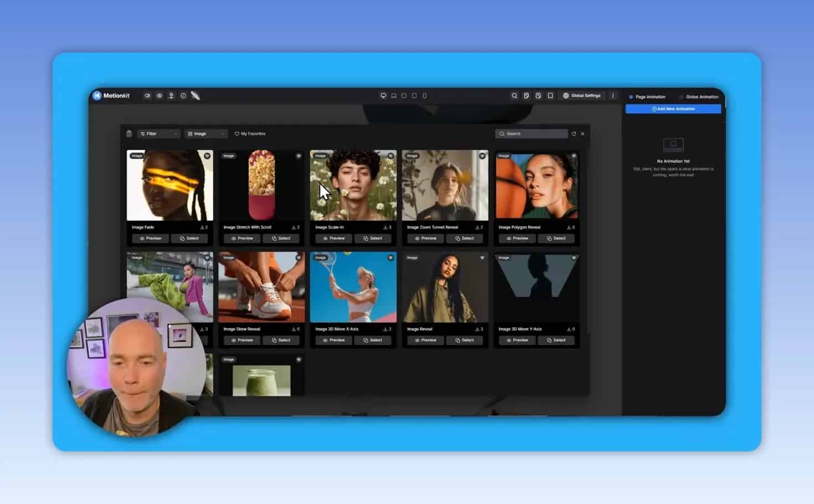Image resolution: width=814 pixels, height=504 pixels.
Task: Click the feather icon in top toolbar
Action: click(x=195, y=96)
